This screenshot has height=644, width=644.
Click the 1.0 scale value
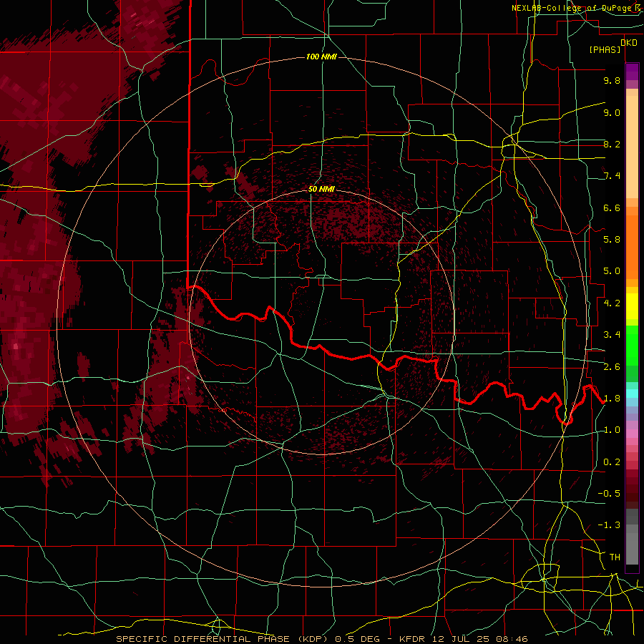tap(612, 431)
